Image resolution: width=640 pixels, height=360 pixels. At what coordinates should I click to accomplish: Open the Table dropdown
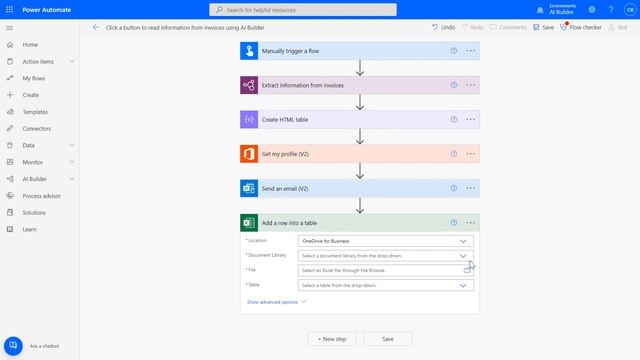tap(386, 285)
